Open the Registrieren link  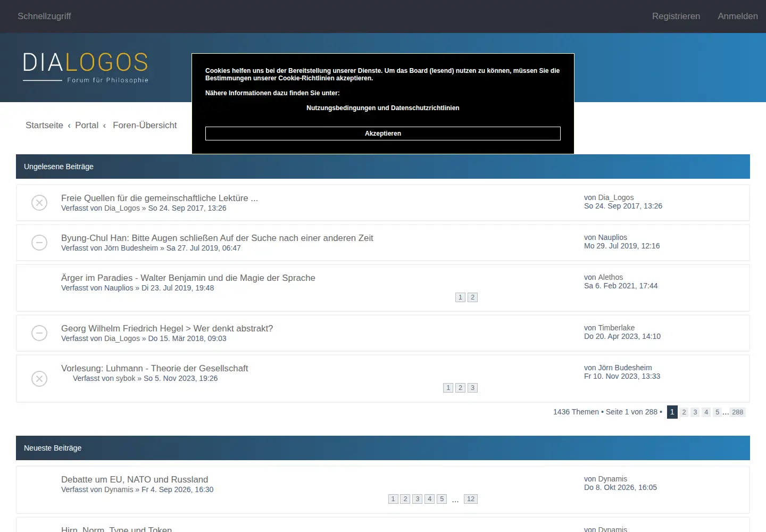point(676,16)
